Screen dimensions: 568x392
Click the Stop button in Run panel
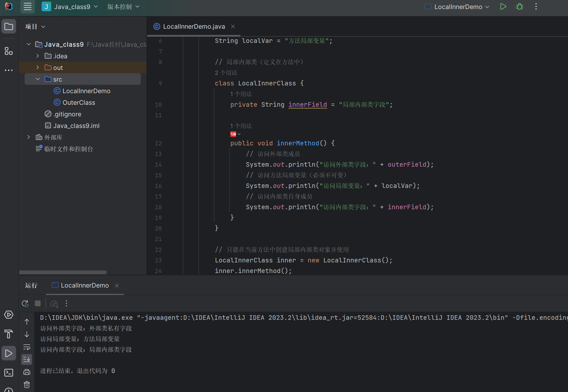click(x=38, y=303)
